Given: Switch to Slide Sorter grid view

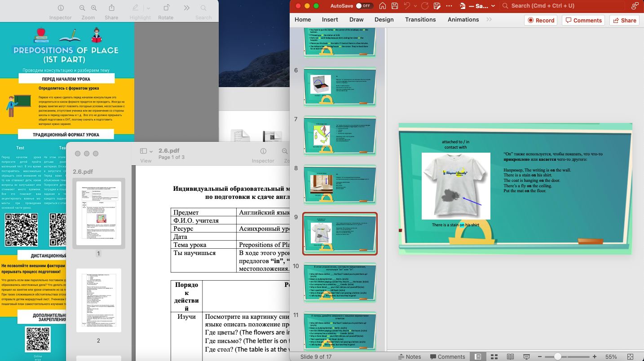Looking at the screenshot, I should 494,357.
